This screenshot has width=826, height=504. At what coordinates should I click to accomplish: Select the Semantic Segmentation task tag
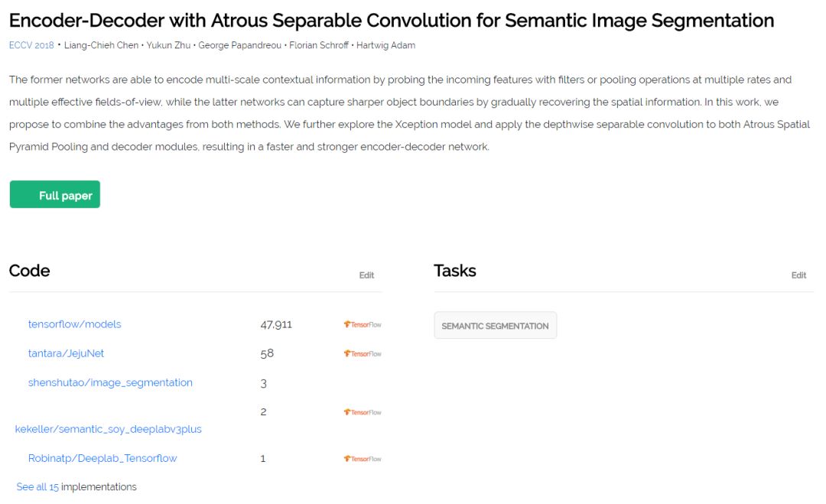[x=495, y=325]
